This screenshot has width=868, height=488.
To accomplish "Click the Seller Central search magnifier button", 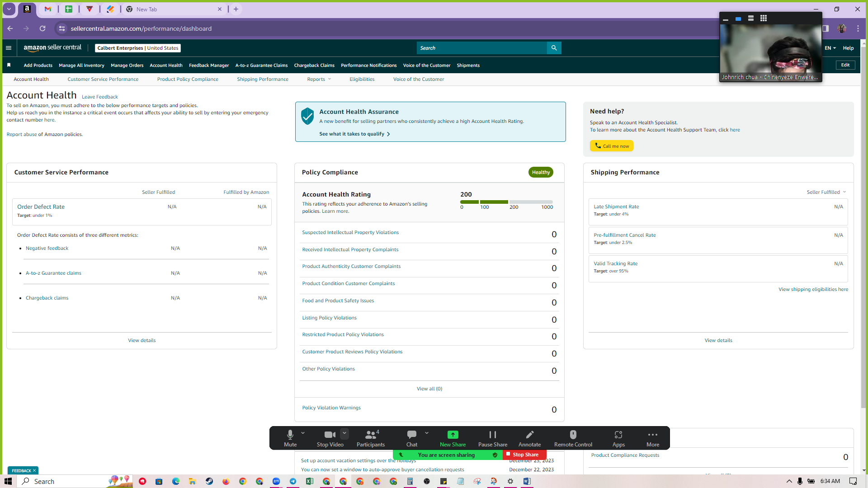I will pos(554,48).
